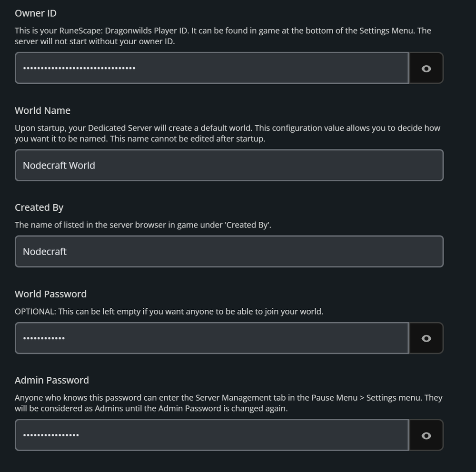
Task: Click the Created By heading
Action: 39,207
